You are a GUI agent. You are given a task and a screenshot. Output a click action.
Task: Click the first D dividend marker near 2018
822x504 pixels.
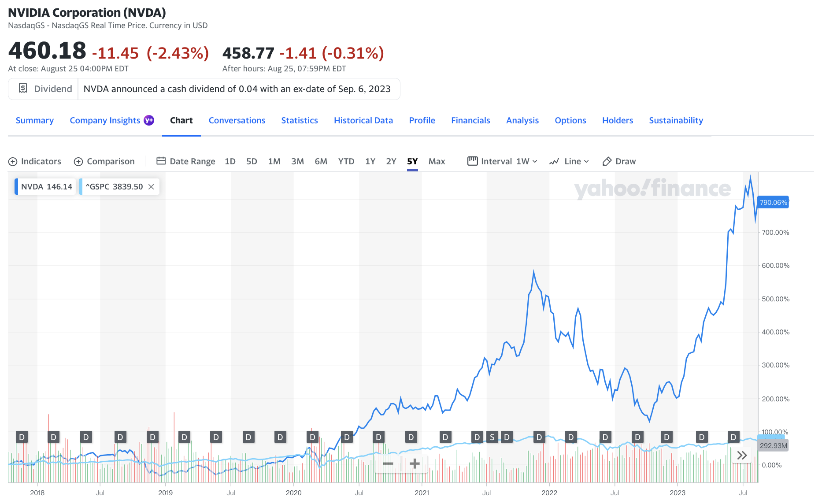point(22,437)
